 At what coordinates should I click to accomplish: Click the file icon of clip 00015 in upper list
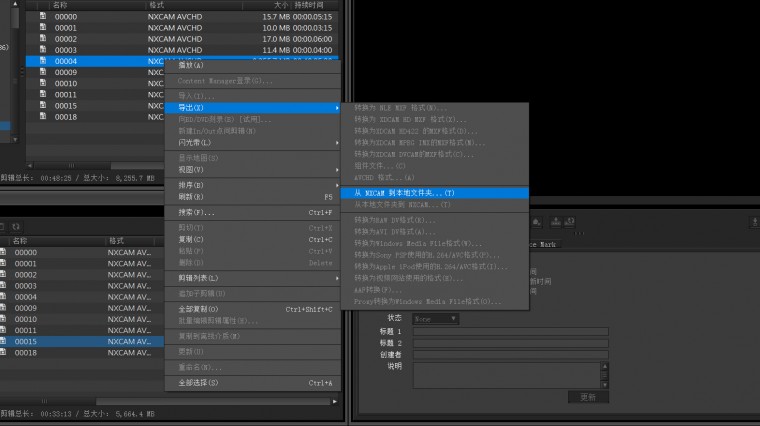click(43, 105)
